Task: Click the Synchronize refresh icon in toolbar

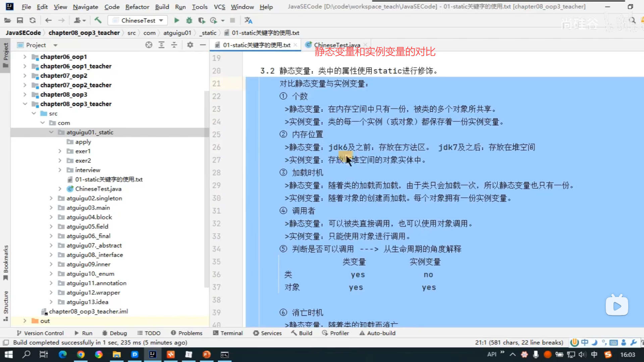Action: (x=33, y=20)
